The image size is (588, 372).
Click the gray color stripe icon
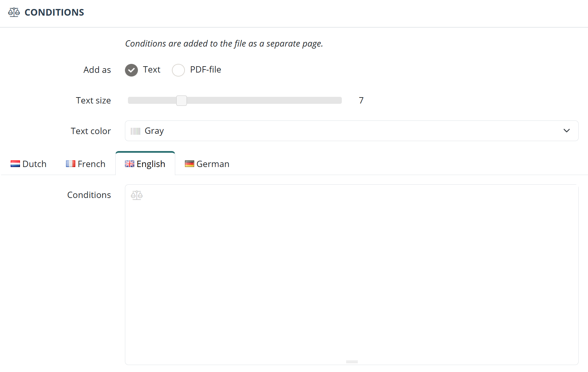coord(136,131)
